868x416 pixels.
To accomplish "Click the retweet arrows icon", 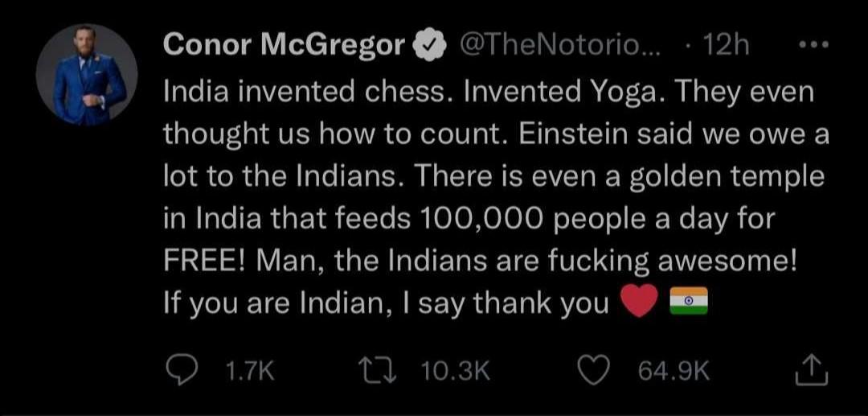I will pos(378,371).
